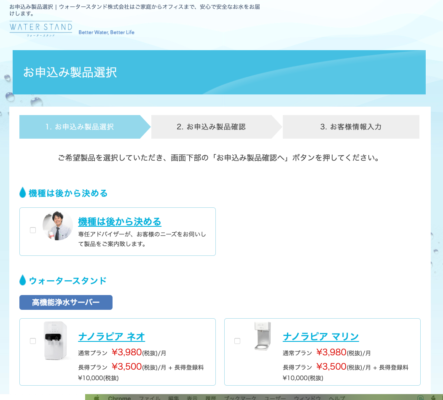
Task: Open the 機種は後から決める link
Action: pos(119,222)
